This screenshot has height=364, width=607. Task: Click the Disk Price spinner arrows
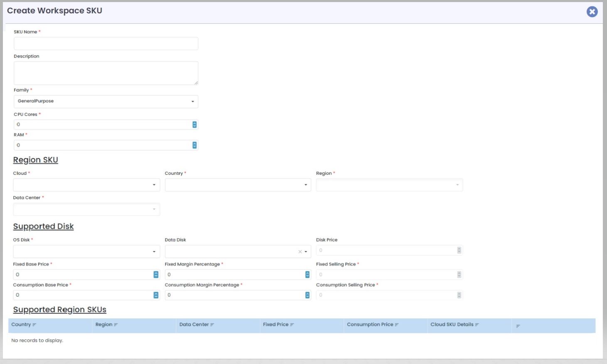click(459, 250)
